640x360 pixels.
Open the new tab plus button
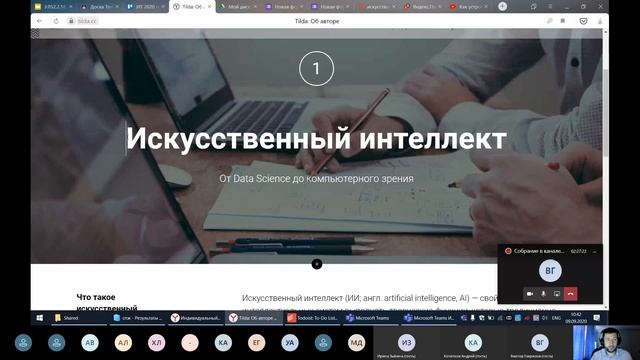[x=502, y=6]
